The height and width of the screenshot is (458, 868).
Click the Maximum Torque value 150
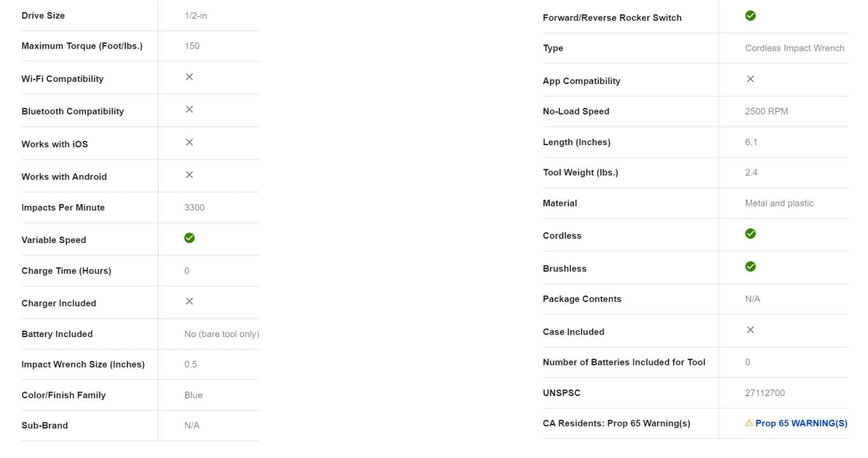(192, 46)
